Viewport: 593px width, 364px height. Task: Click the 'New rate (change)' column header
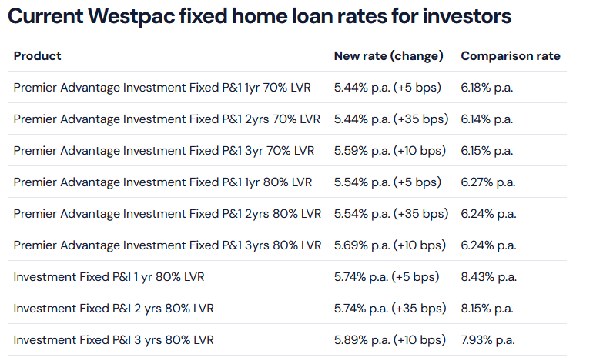click(388, 56)
